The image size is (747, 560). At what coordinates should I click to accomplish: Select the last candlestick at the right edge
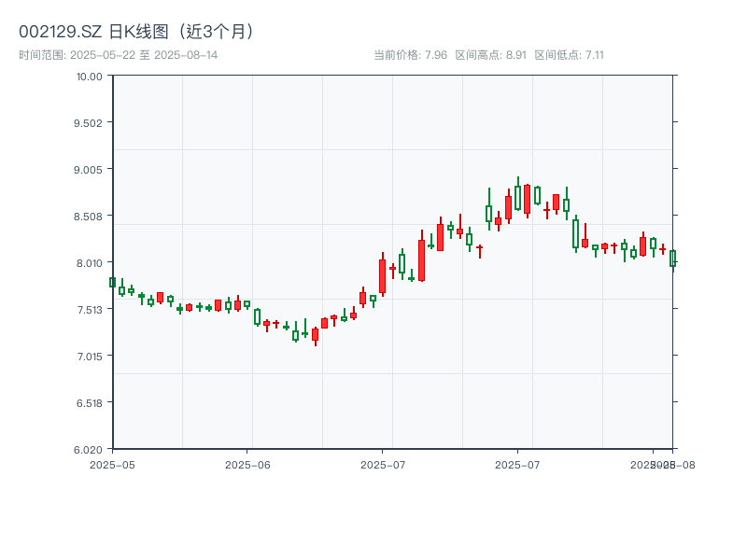click(672, 258)
